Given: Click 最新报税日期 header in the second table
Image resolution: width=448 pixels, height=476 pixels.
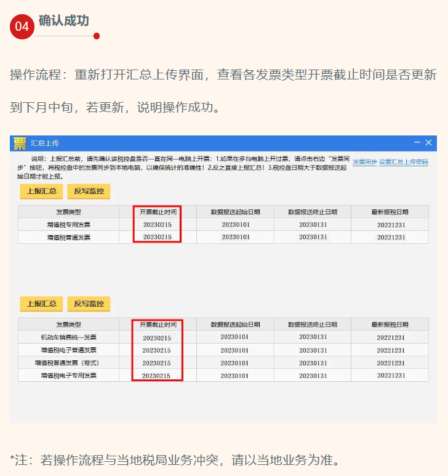Looking at the screenshot, I should [390, 325].
